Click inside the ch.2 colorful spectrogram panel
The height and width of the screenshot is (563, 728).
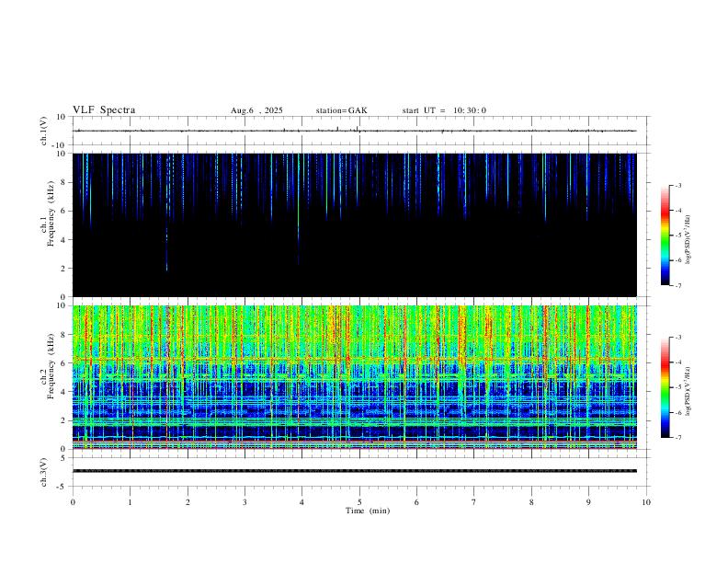pos(354,377)
